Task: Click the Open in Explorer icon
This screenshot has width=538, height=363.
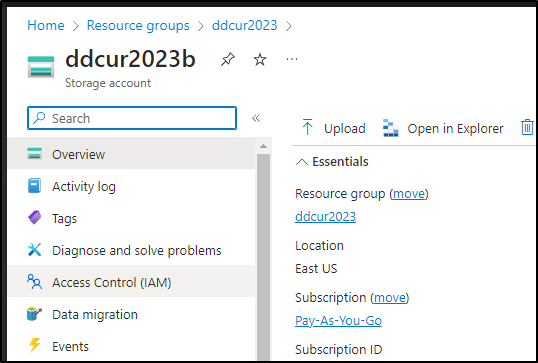Action: pyautogui.click(x=390, y=128)
